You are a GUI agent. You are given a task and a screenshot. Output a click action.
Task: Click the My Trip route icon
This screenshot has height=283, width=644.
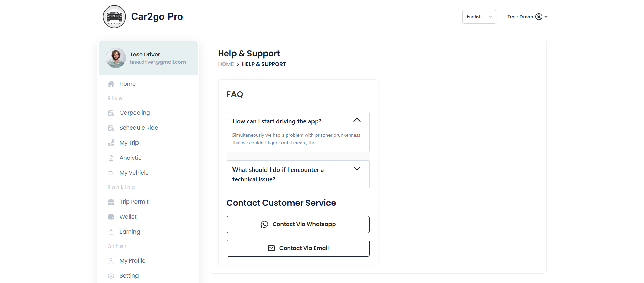111,143
